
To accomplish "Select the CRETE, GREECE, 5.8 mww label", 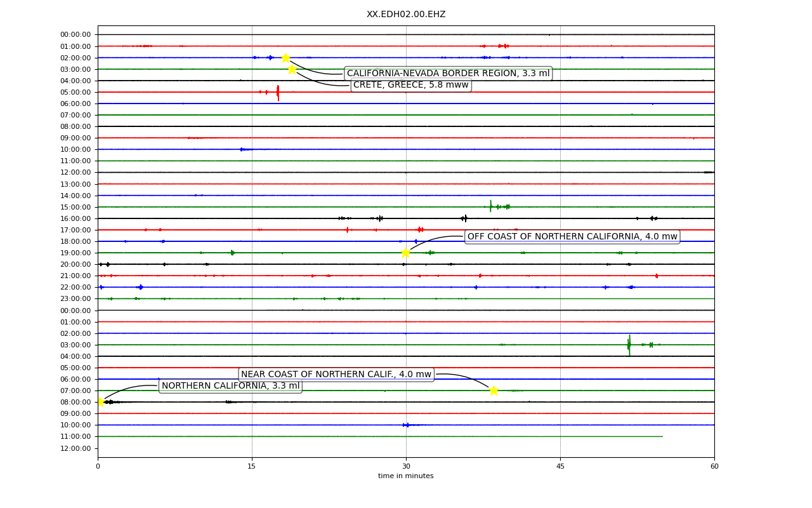I will click(411, 85).
